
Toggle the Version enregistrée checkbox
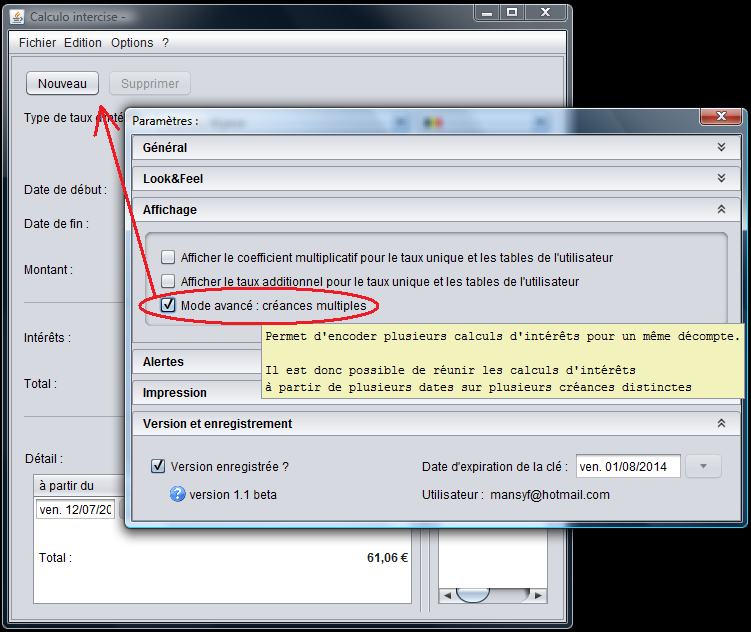click(x=158, y=466)
